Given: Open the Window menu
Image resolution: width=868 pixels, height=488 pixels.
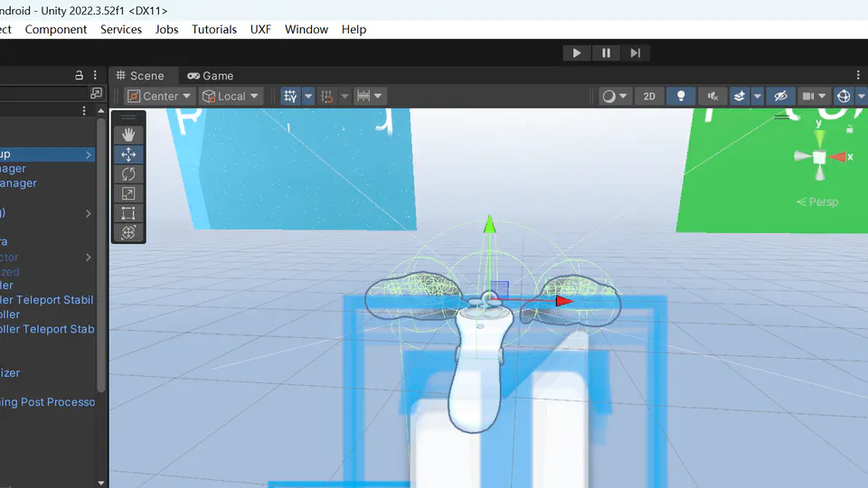Looking at the screenshot, I should click(x=307, y=29).
